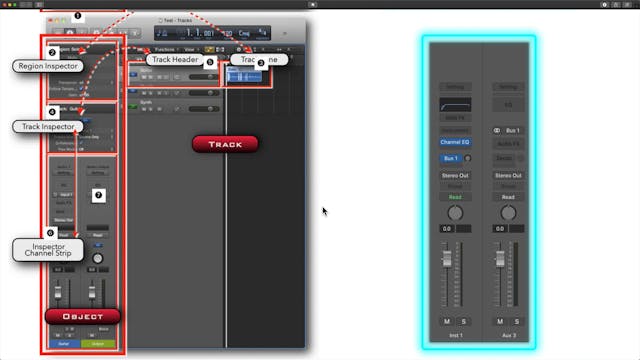The width and height of the screenshot is (640, 360).
Task: Click volume slider of Synth track header
Action: pos(204,109)
